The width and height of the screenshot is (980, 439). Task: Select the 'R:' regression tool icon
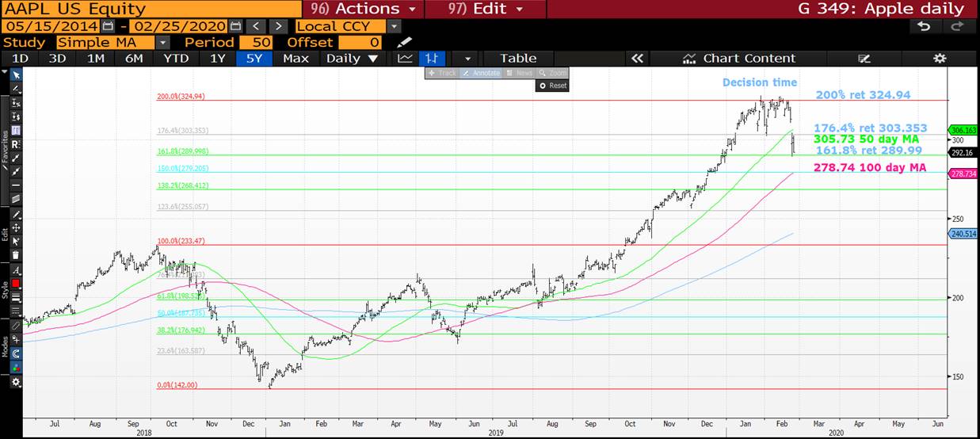tap(17, 145)
